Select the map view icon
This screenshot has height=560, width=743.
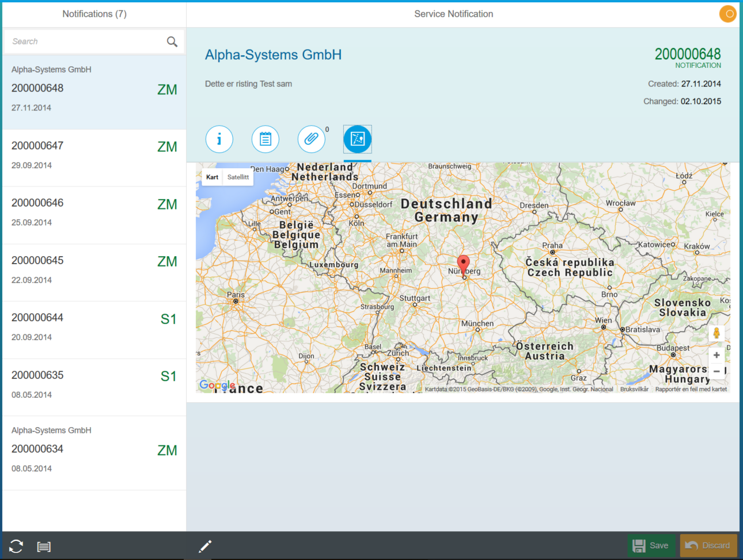tap(357, 139)
